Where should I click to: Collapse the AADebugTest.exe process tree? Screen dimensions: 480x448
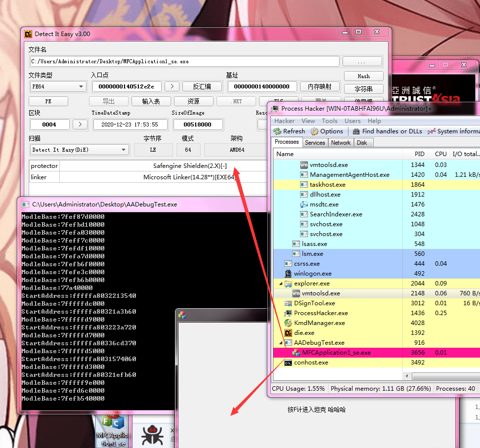(281, 343)
